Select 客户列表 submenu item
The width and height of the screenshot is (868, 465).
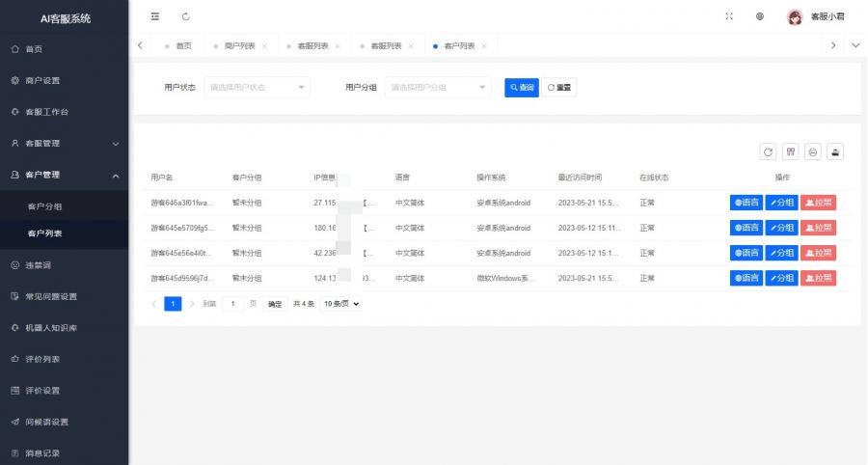click(x=65, y=233)
